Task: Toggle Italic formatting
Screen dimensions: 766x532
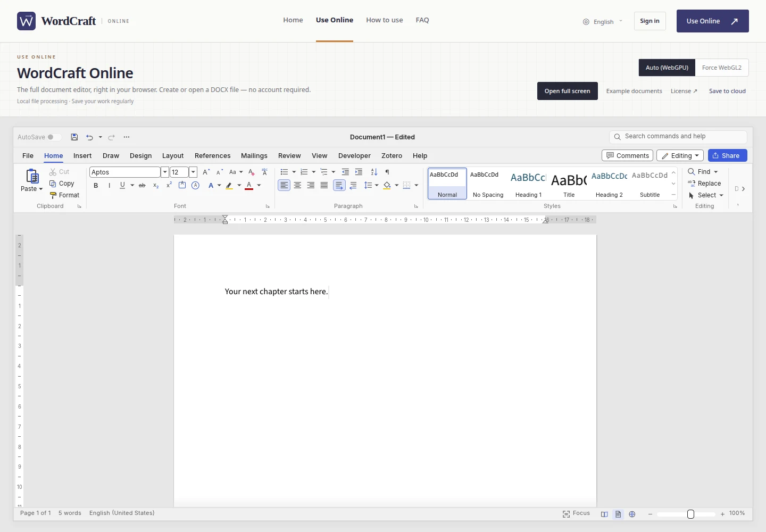Action: click(109, 186)
